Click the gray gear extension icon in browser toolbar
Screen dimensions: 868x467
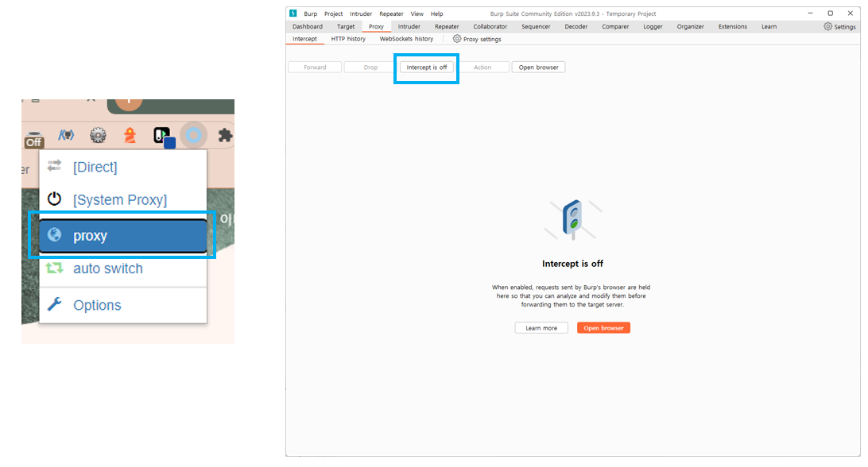[x=98, y=135]
